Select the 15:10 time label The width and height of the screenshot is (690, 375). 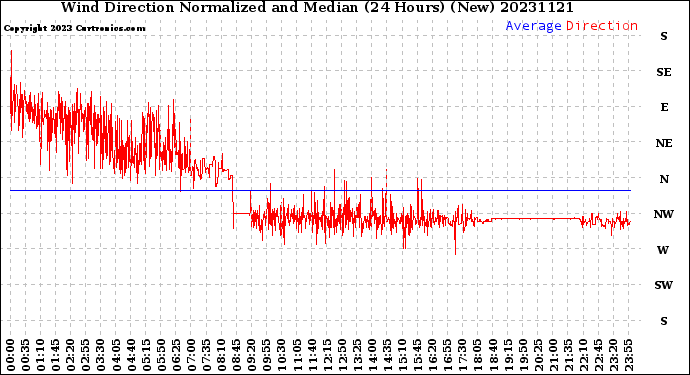pyautogui.click(x=403, y=356)
